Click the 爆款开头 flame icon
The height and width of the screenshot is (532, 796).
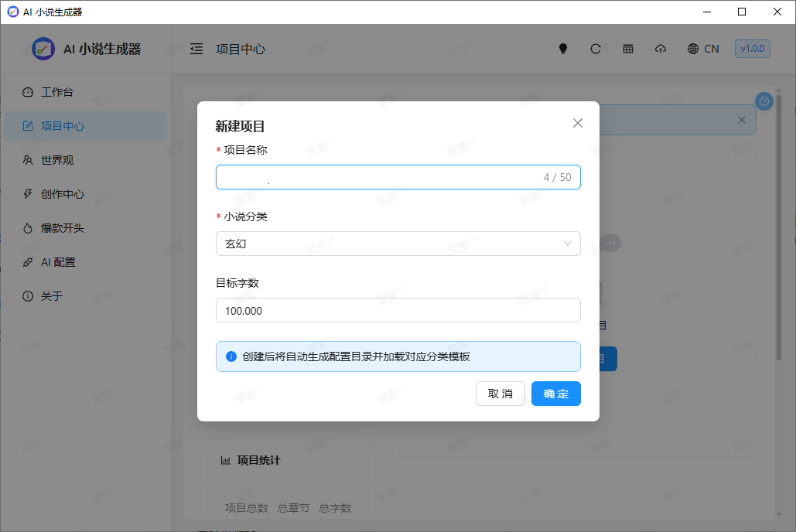(x=28, y=228)
